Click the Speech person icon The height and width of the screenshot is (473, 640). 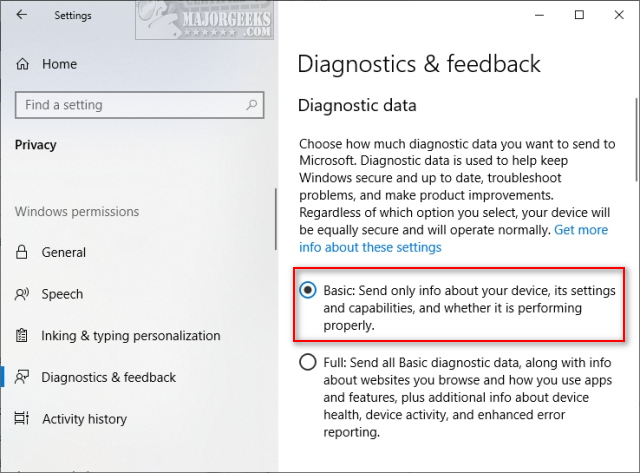click(22, 294)
